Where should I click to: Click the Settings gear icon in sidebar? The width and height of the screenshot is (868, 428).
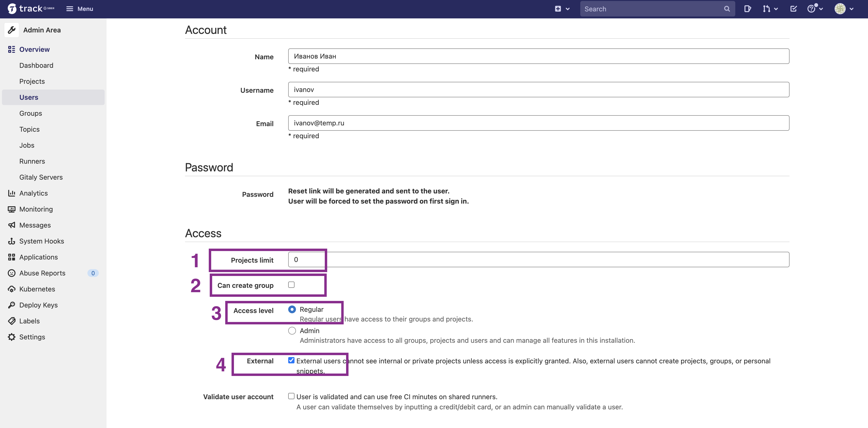[12, 337]
